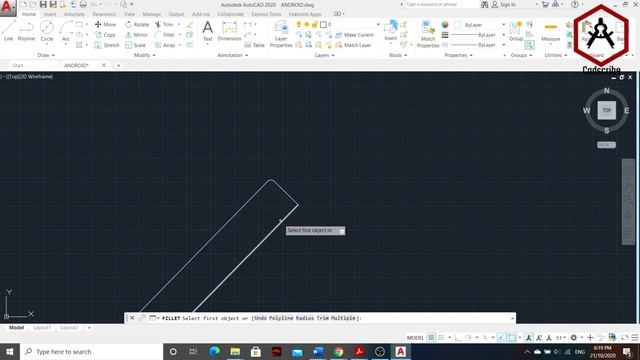Switch to the Layout1 tab
The height and width of the screenshot is (360, 640).
(42, 328)
